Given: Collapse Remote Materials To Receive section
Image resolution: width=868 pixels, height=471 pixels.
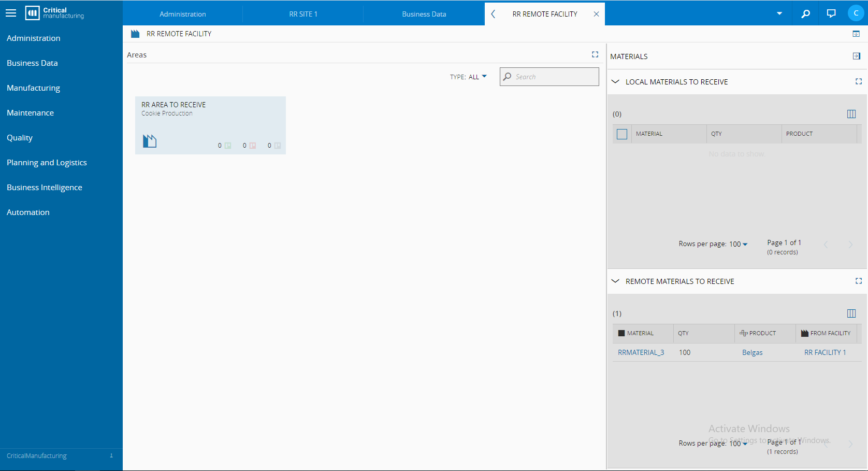Looking at the screenshot, I should 615,281.
